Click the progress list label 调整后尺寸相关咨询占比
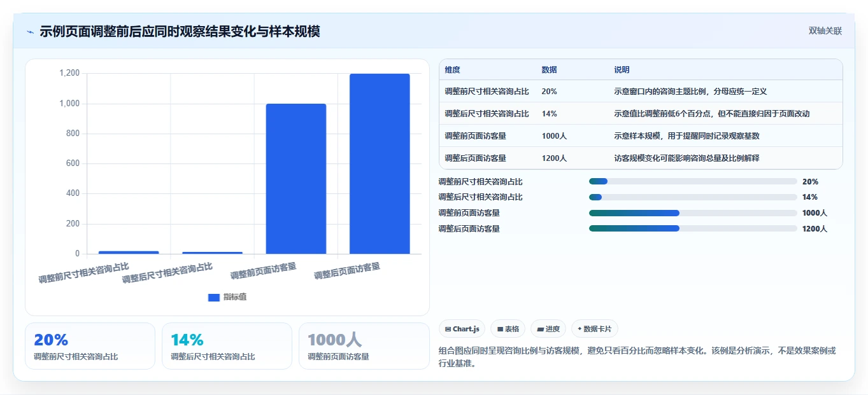 480,197
